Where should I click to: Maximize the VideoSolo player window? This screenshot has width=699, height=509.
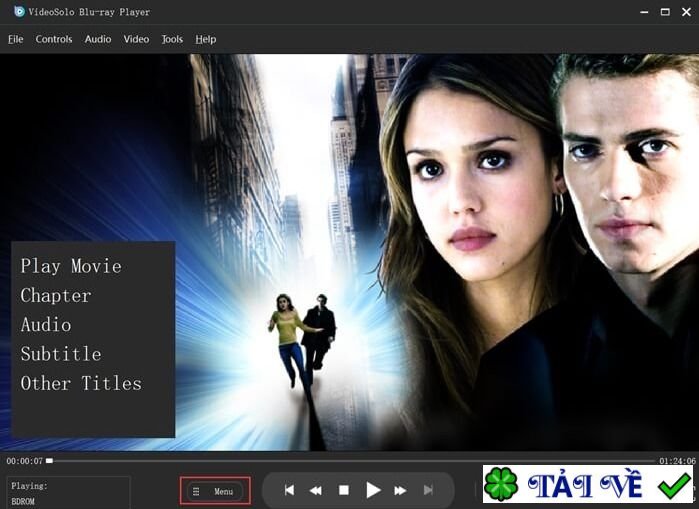pos(665,12)
